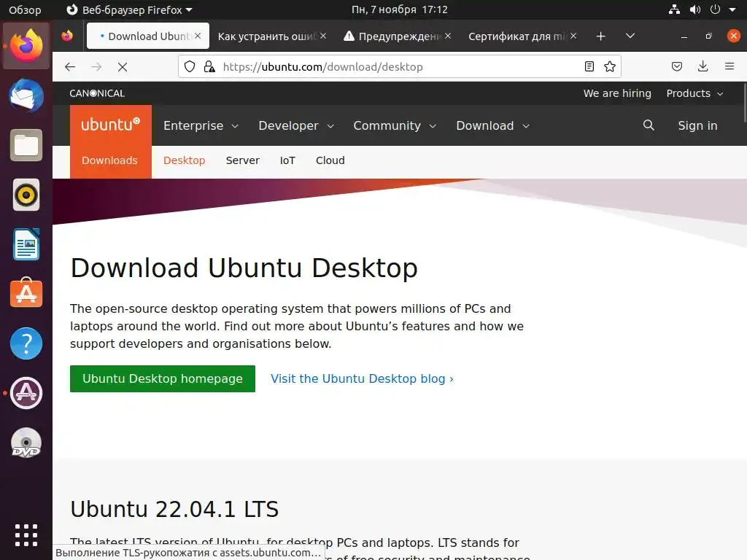List all tabs dropdown arrow

pos(630,36)
